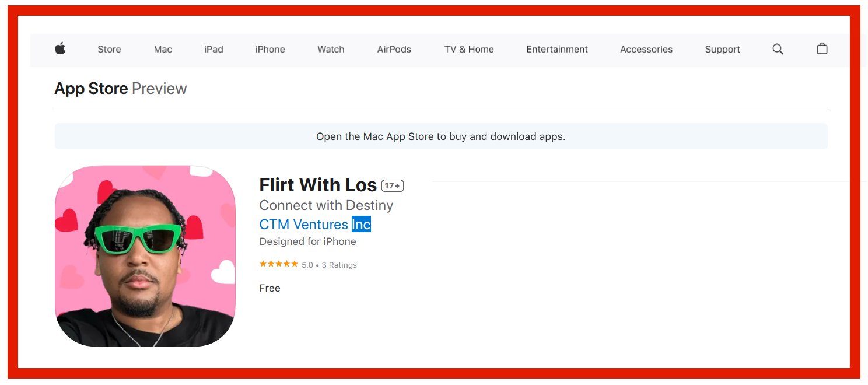Open the Support nav item

(722, 50)
